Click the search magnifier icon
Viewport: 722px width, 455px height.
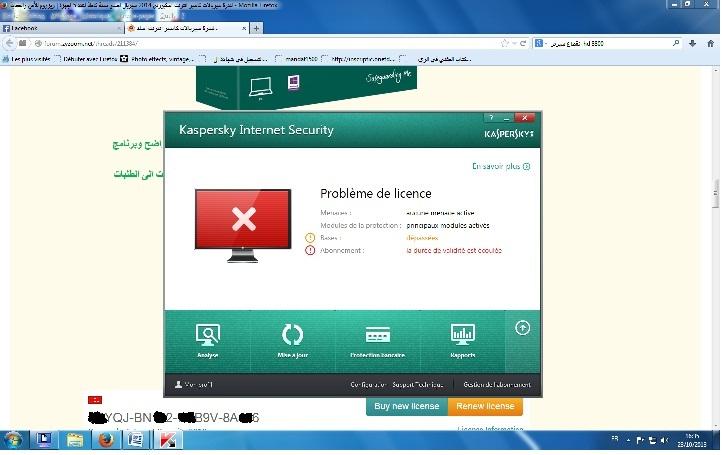click(675, 43)
